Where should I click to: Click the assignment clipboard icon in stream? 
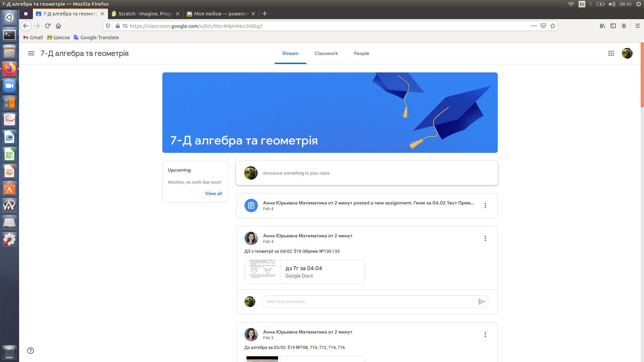[251, 205]
